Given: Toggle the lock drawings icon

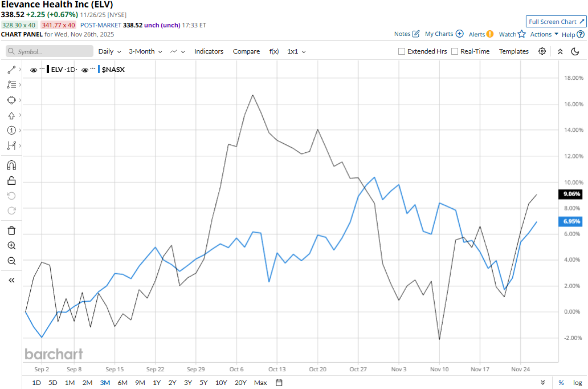Looking at the screenshot, I should 11,181.
